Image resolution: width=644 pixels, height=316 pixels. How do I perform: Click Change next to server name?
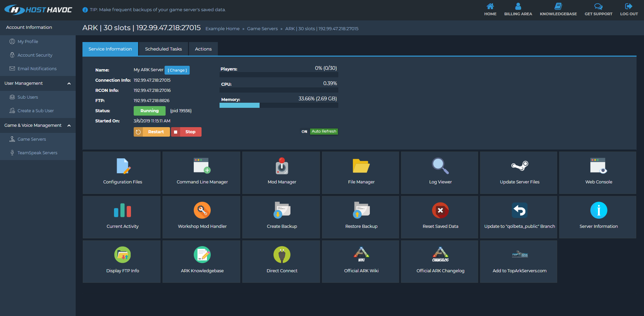tap(177, 70)
